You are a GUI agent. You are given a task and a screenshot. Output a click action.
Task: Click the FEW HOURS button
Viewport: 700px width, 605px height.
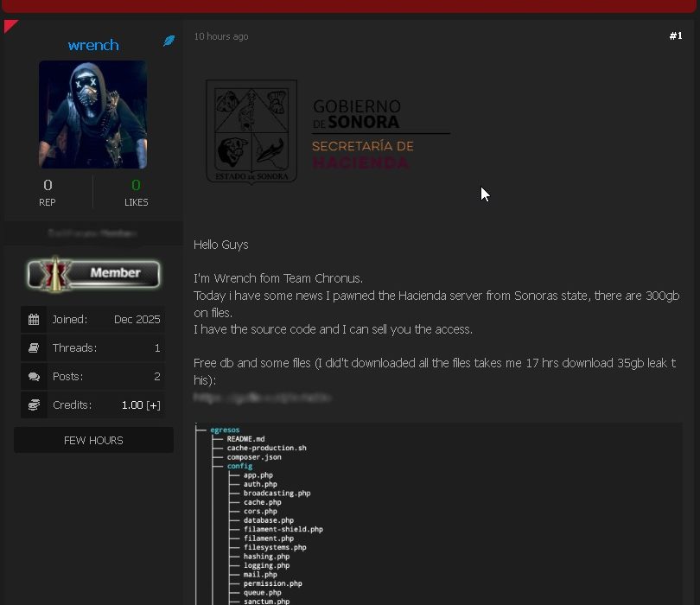(x=93, y=440)
